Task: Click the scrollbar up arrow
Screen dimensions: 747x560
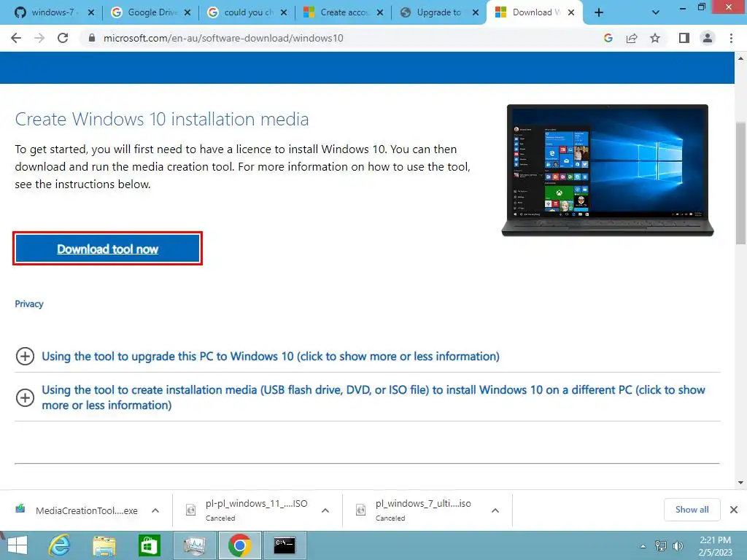Action: point(741,58)
